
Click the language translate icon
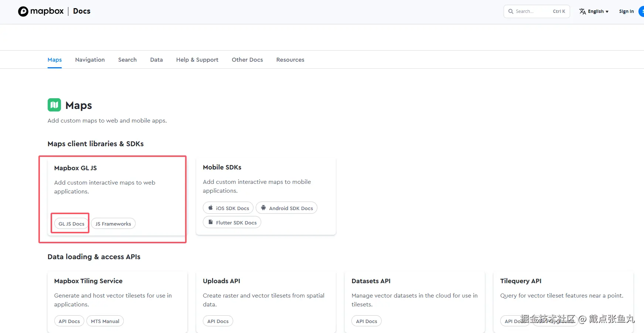coord(583,11)
